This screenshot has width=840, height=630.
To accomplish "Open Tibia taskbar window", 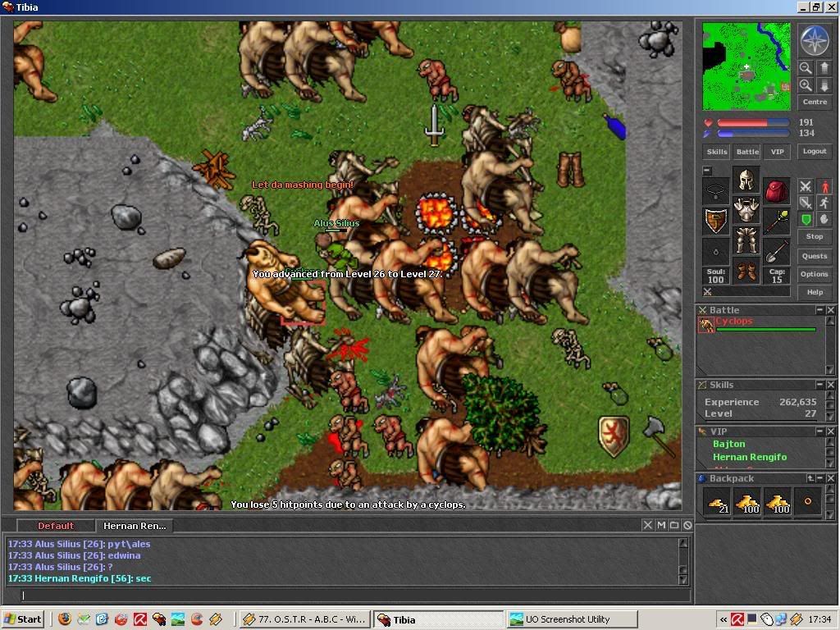I will point(438,619).
